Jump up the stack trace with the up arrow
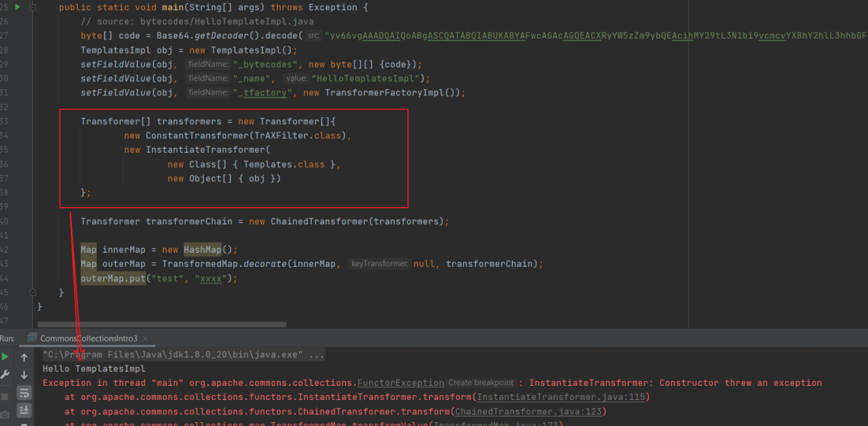This screenshot has width=868, height=426. coord(24,357)
